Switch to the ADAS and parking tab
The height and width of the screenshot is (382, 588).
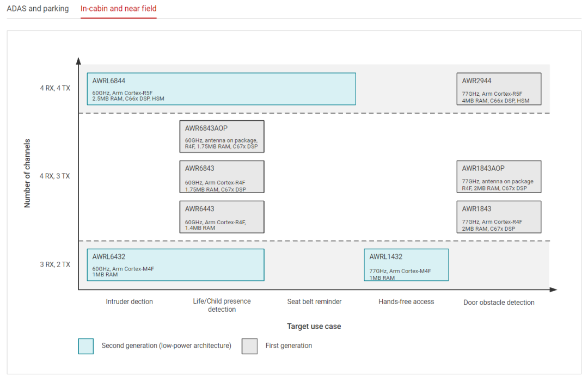point(38,9)
